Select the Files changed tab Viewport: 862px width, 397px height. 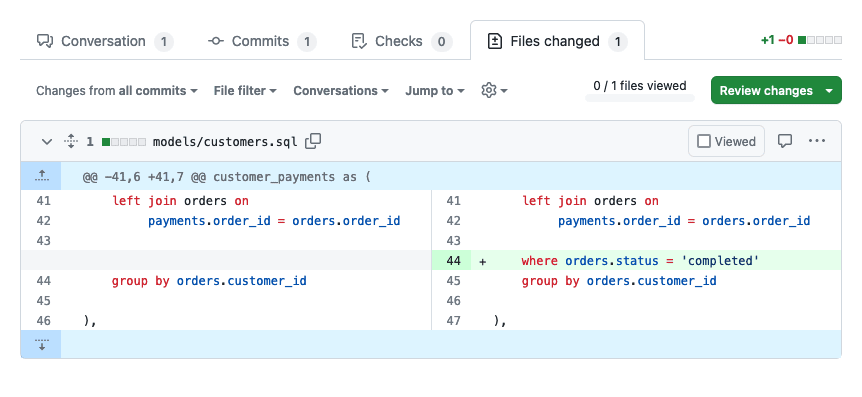pyautogui.click(x=557, y=41)
